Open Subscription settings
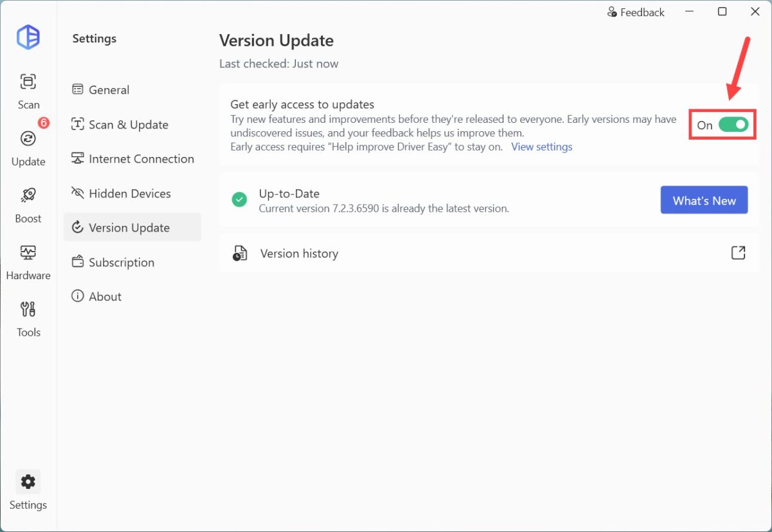 point(133,262)
